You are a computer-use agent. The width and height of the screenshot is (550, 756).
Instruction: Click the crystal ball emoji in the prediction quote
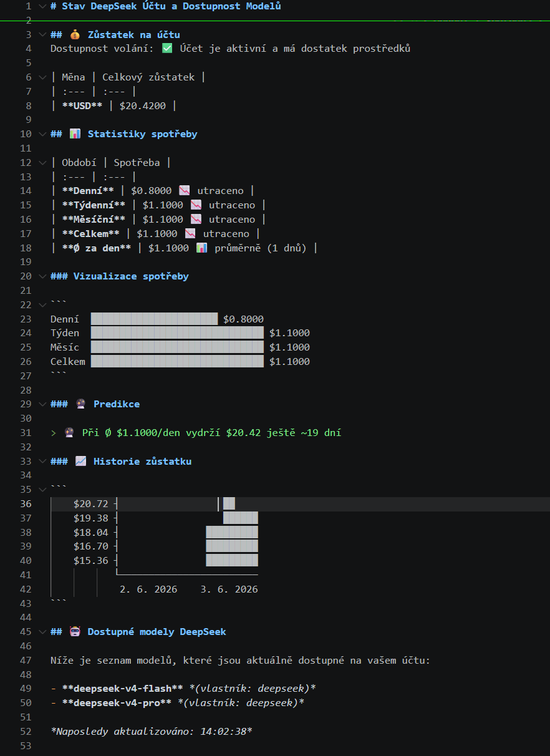[x=69, y=433]
